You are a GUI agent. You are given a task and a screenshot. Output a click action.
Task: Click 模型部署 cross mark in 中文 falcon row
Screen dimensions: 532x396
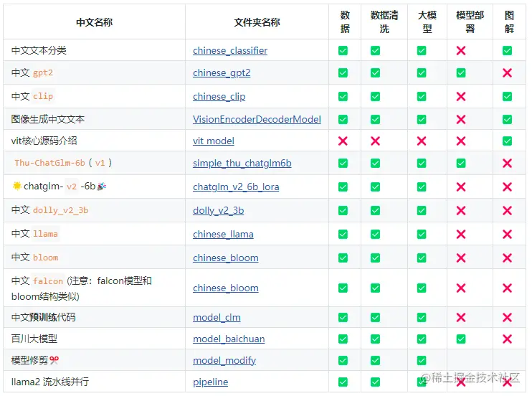click(461, 288)
